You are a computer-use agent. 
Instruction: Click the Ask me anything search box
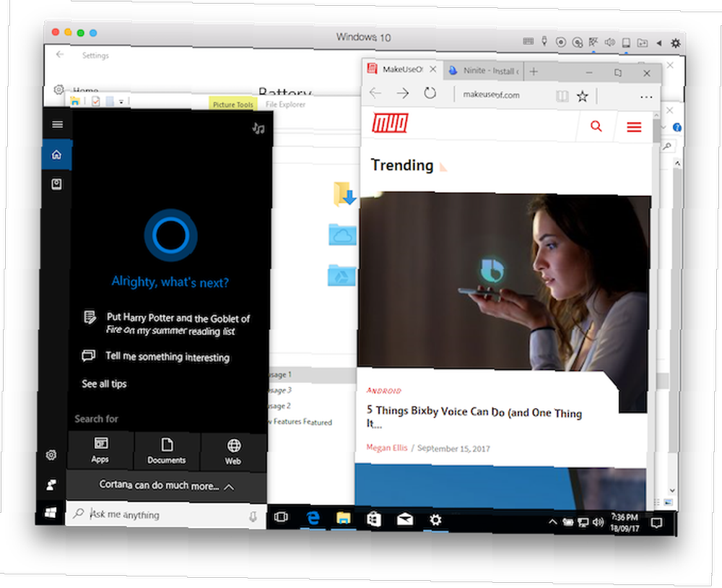[x=167, y=514]
